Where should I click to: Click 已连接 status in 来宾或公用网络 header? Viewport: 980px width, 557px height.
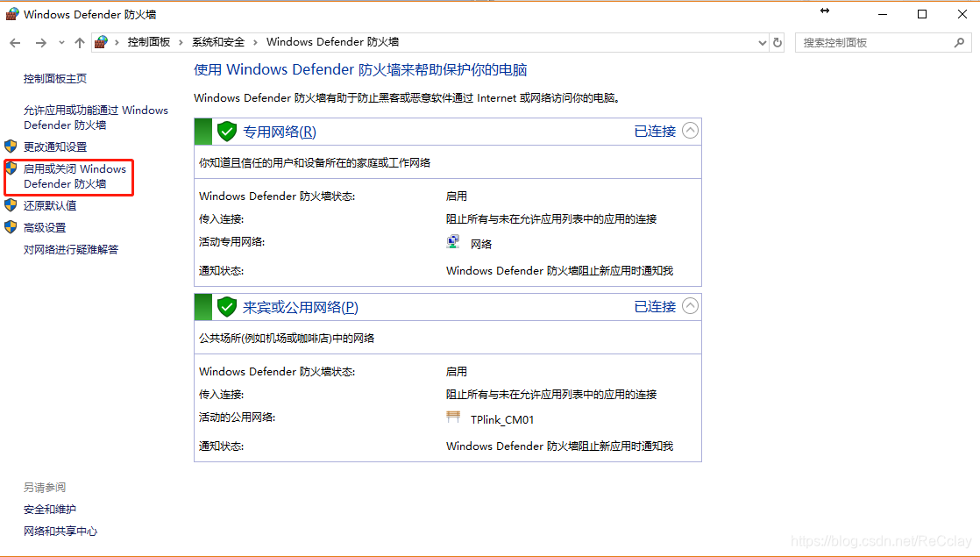coord(655,307)
